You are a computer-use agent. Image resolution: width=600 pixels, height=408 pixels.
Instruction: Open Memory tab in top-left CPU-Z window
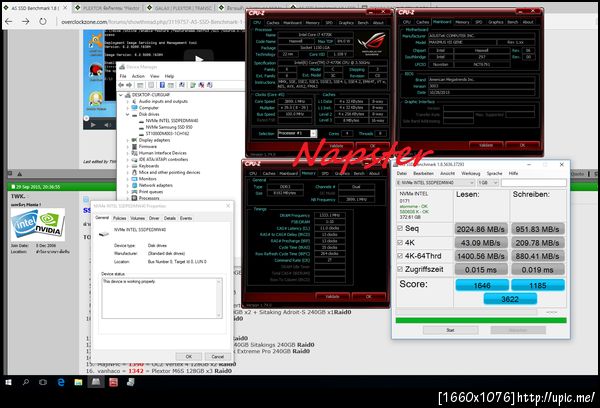[x=312, y=23]
